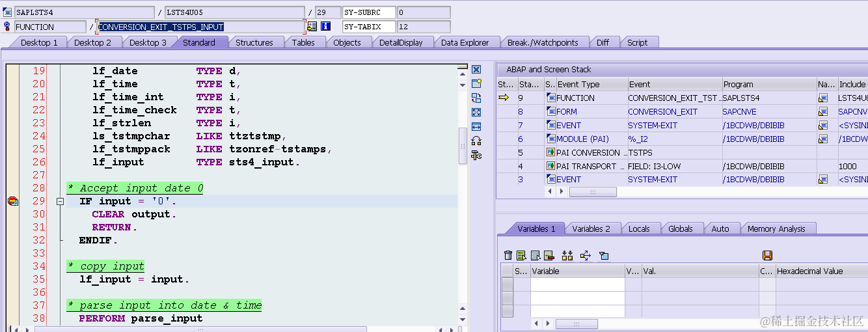Image resolution: width=868 pixels, height=332 pixels.
Task: Click the insert-row icon after the trash can
Action: (521, 256)
